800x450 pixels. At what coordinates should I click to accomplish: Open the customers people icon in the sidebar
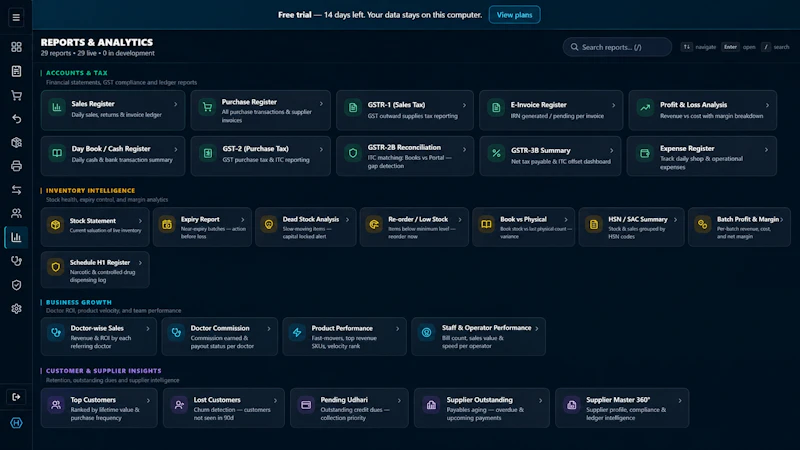[x=16, y=213]
